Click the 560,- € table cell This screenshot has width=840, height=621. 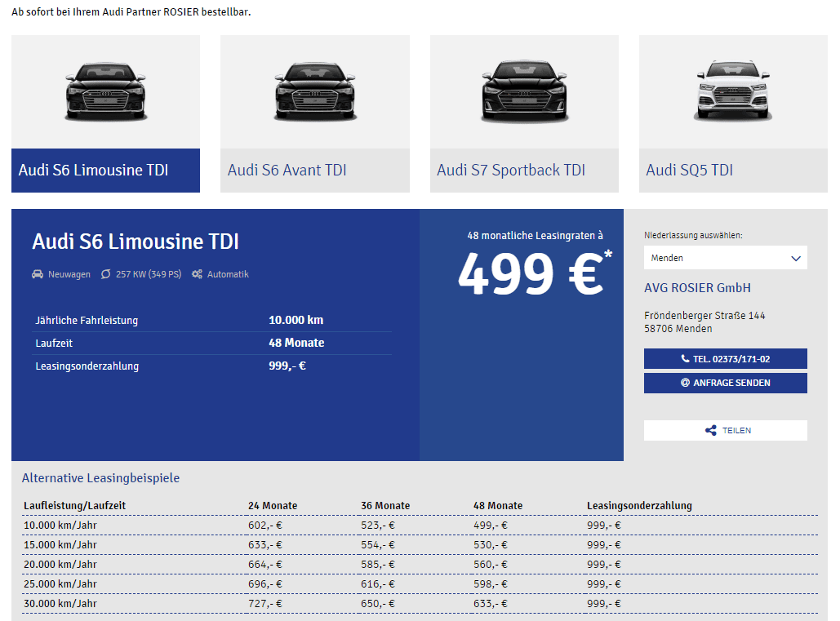[490, 564]
